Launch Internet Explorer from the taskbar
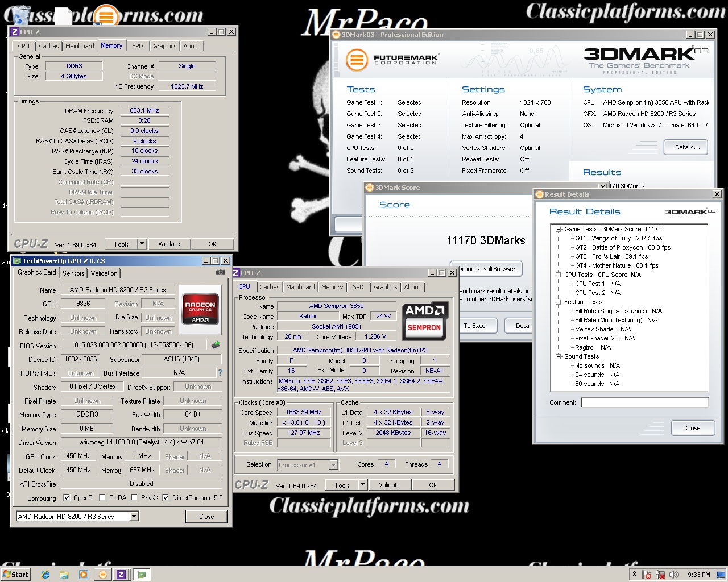This screenshot has width=728, height=582. click(x=45, y=574)
